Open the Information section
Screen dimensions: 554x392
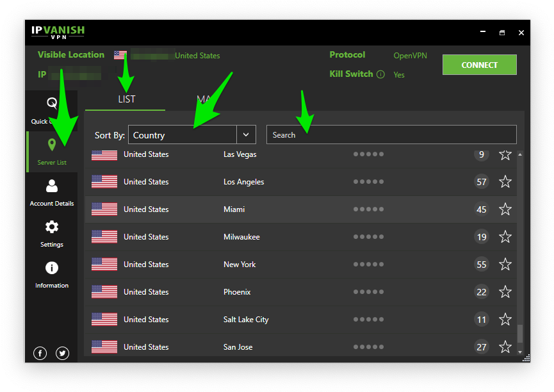coord(52,275)
